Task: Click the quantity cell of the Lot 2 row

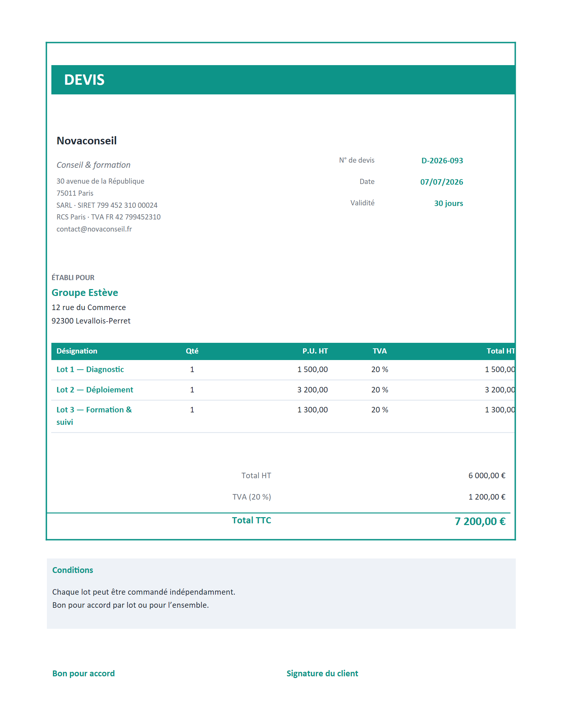Action: coord(192,390)
